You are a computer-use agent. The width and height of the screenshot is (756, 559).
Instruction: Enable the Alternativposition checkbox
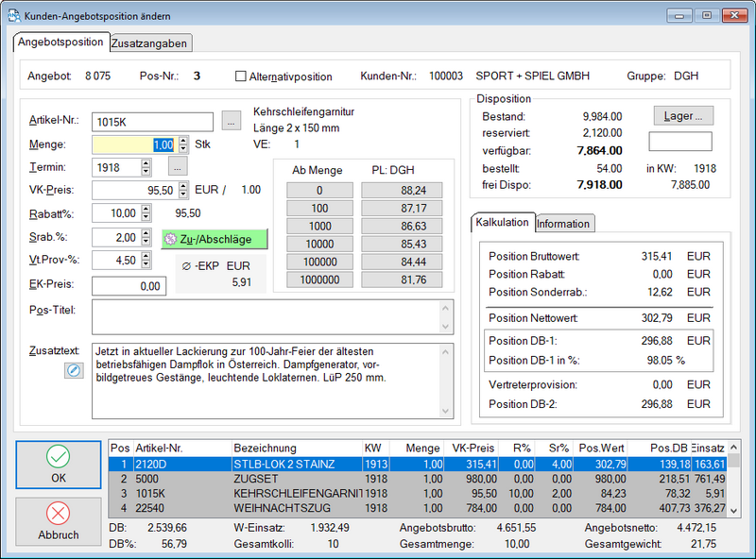pos(241,76)
